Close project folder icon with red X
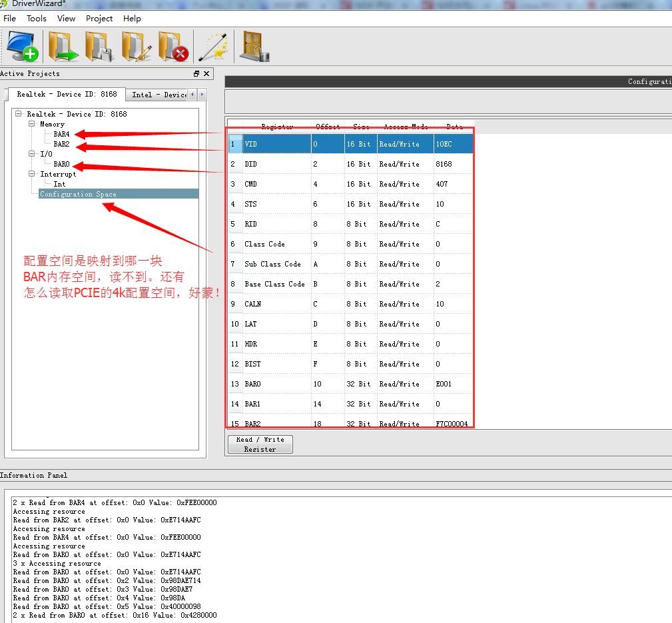 (x=173, y=46)
